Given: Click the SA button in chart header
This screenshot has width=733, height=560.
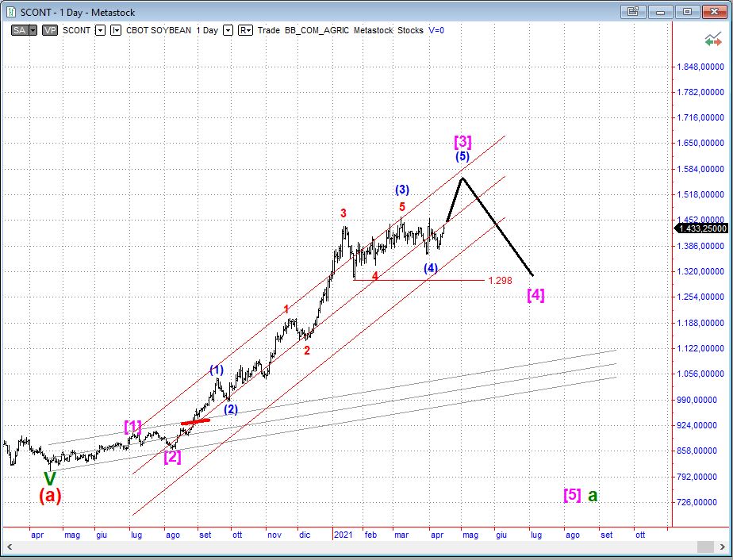Looking at the screenshot, I should [20, 30].
